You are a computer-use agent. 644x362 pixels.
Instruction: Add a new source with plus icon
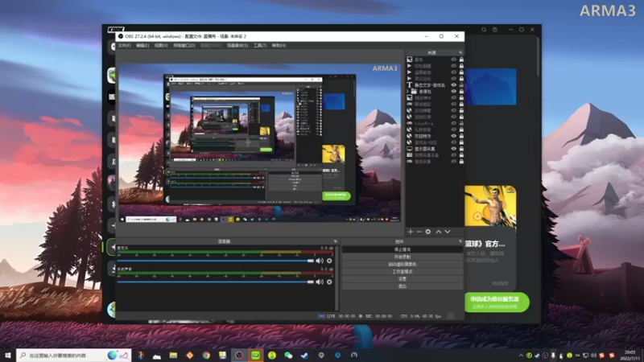coord(411,232)
